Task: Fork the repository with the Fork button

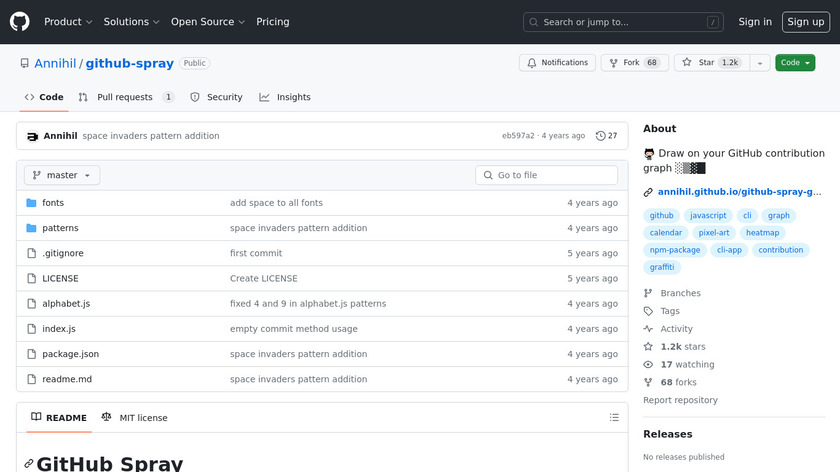Action: [634, 63]
